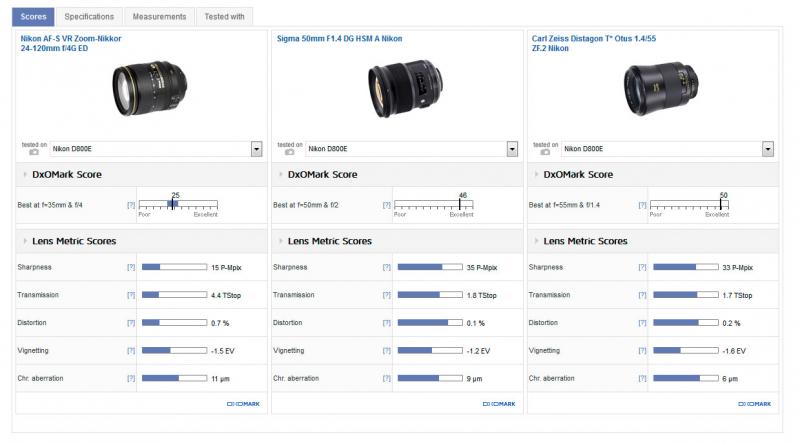Collapse Lens Metric Scores for the Zeiss lens
This screenshot has height=444, width=800.
[536, 241]
